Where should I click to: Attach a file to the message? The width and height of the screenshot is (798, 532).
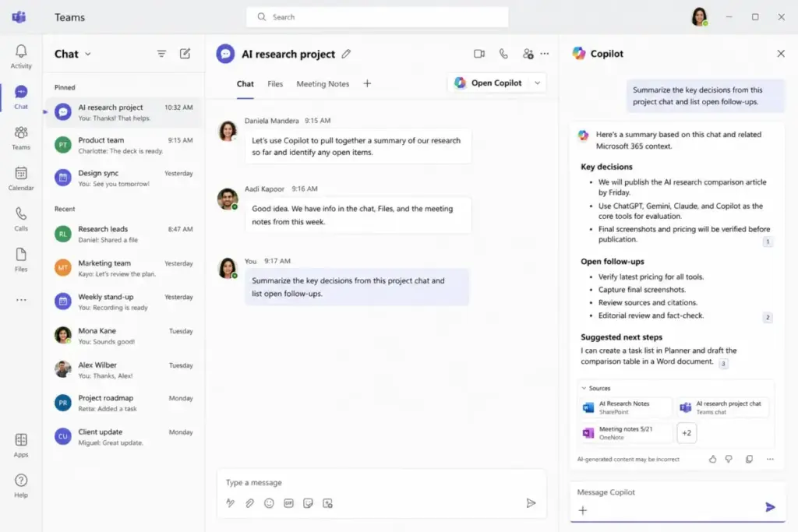tap(250, 503)
